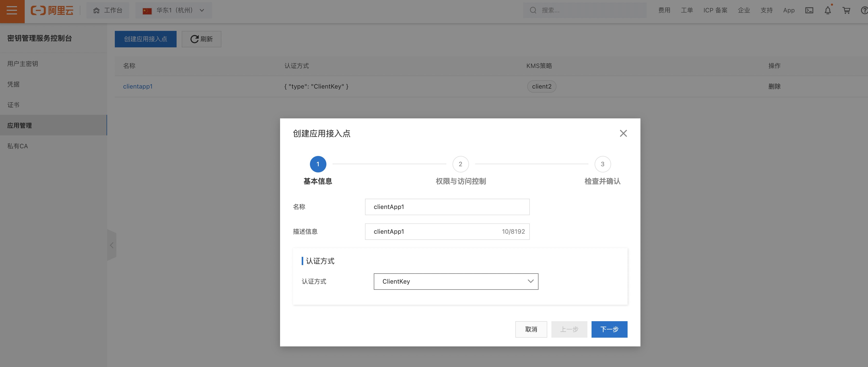Screen dimensions: 868x367
Task: Click the Alibaba Cloud logo
Action: point(52,11)
